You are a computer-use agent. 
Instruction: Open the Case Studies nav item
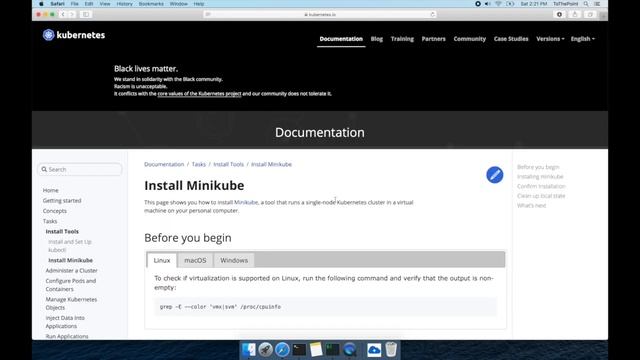(511, 39)
